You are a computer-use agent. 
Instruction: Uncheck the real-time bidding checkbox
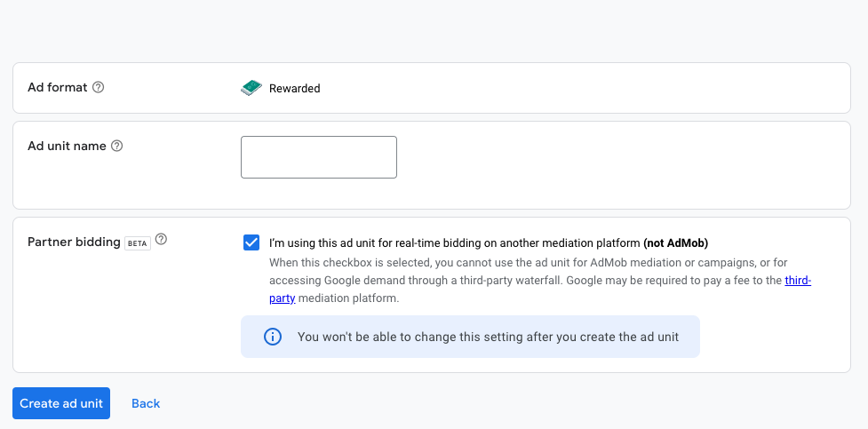coord(251,242)
